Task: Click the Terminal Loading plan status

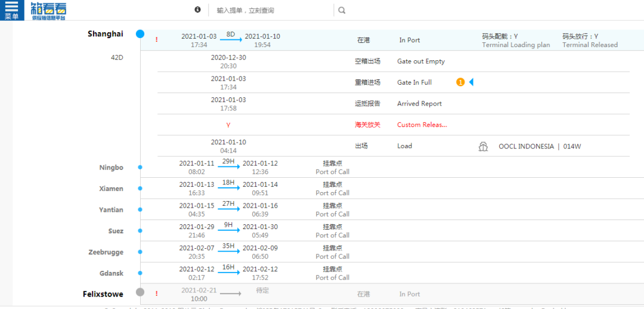Action: click(516, 45)
